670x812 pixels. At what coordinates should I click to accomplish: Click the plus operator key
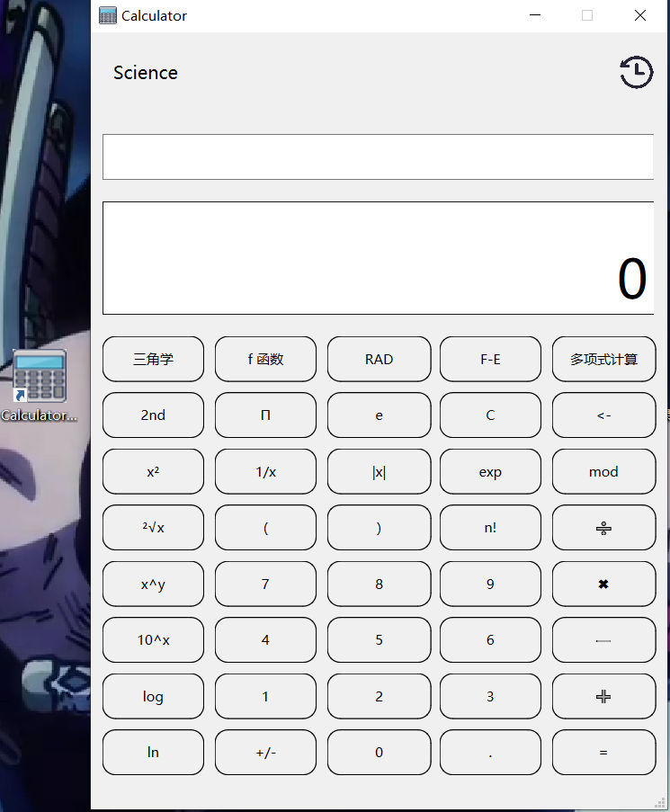[x=603, y=697]
